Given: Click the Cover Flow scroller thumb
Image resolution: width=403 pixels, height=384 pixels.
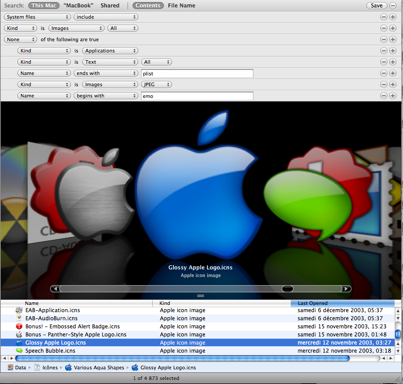Looking at the screenshot, I should tap(287, 289).
